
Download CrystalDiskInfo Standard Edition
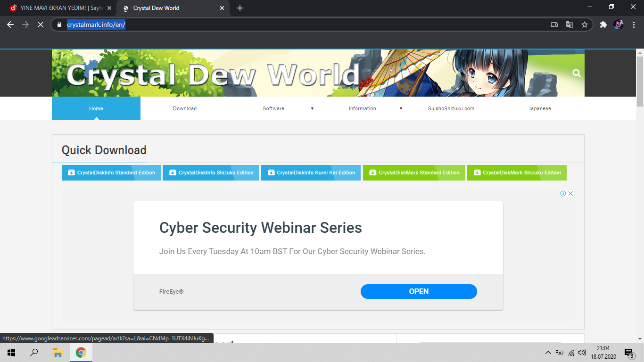[111, 173]
